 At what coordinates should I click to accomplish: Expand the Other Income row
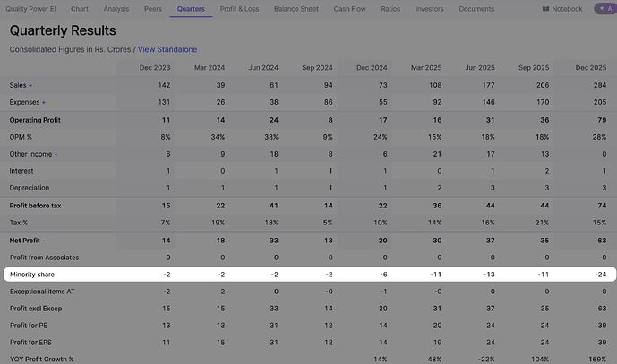pyautogui.click(x=56, y=154)
